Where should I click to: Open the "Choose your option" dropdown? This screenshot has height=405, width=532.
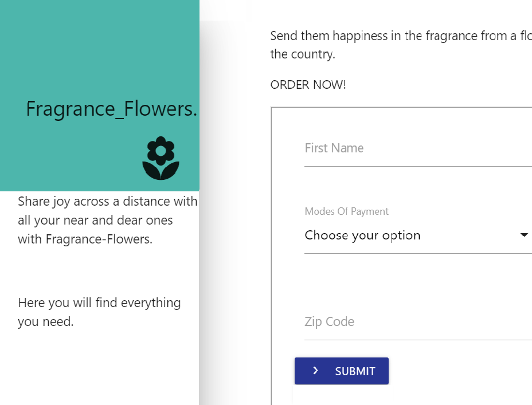click(x=418, y=235)
